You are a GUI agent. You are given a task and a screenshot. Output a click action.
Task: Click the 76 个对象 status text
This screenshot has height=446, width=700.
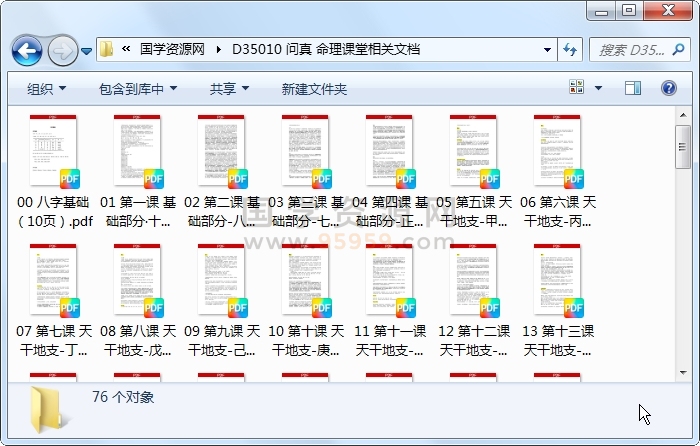tap(123, 397)
